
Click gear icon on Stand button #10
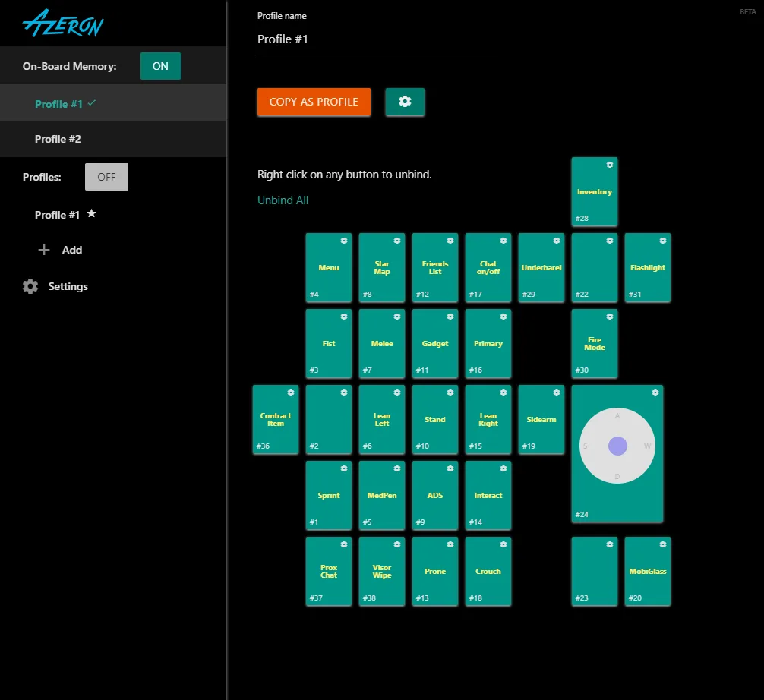point(450,393)
